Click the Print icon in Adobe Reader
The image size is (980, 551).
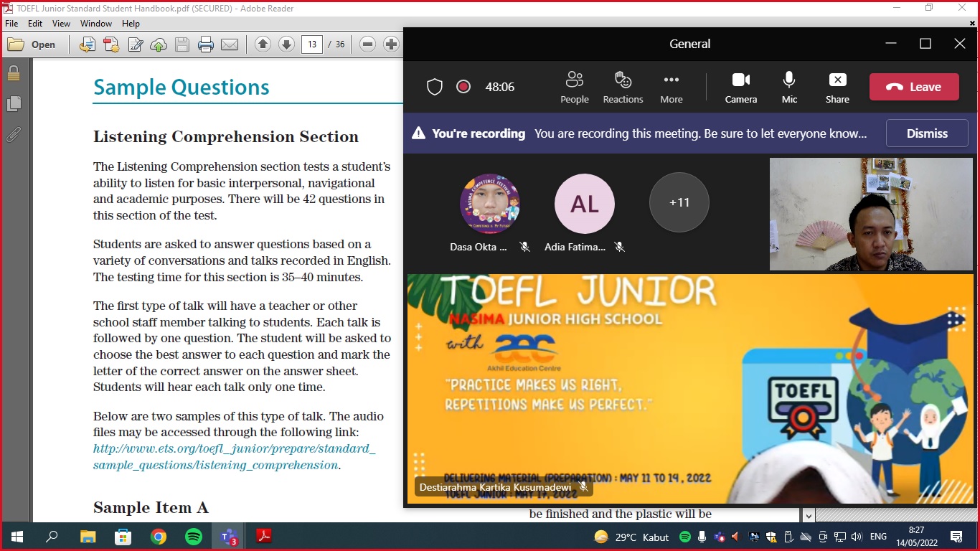tap(206, 44)
